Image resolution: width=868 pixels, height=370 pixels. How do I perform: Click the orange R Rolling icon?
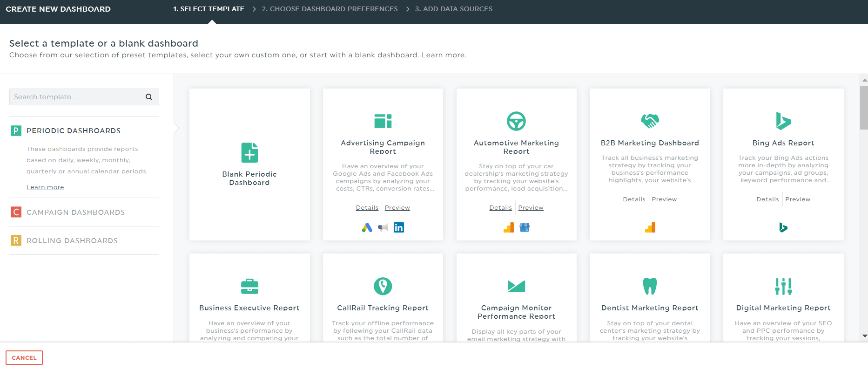pyautogui.click(x=16, y=240)
